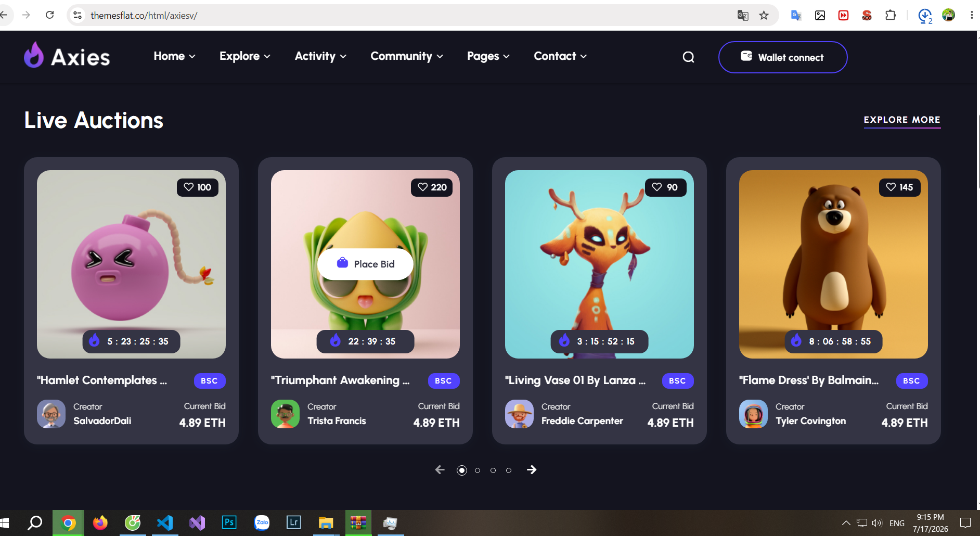Click the BSC tag on Living Vase card
The height and width of the screenshot is (536, 980).
point(678,381)
